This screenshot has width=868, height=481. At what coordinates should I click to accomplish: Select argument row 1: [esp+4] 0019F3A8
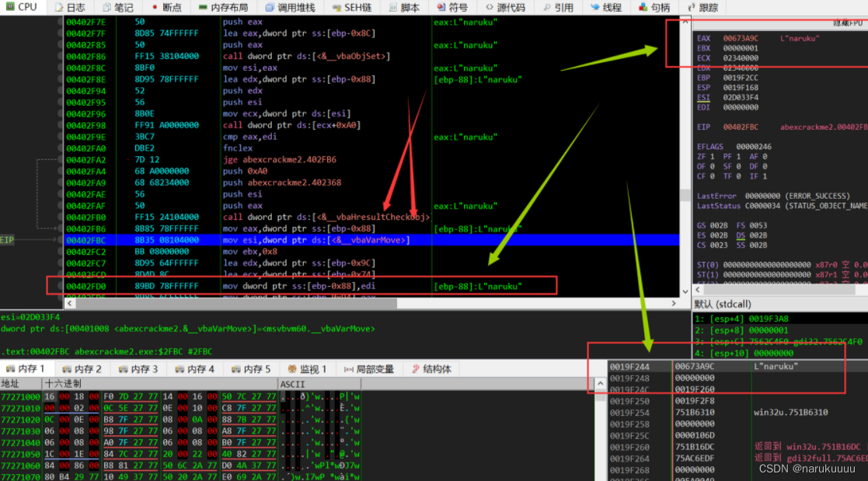[x=779, y=319]
